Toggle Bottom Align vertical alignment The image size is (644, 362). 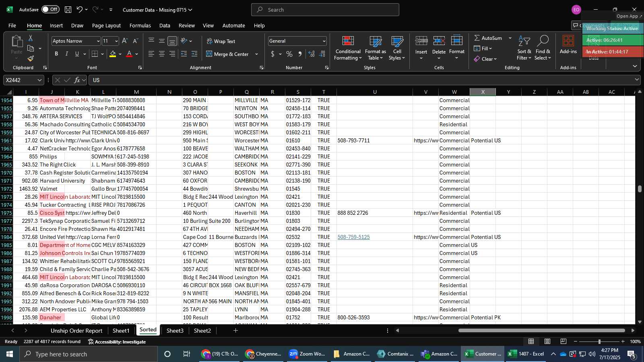click(x=172, y=41)
